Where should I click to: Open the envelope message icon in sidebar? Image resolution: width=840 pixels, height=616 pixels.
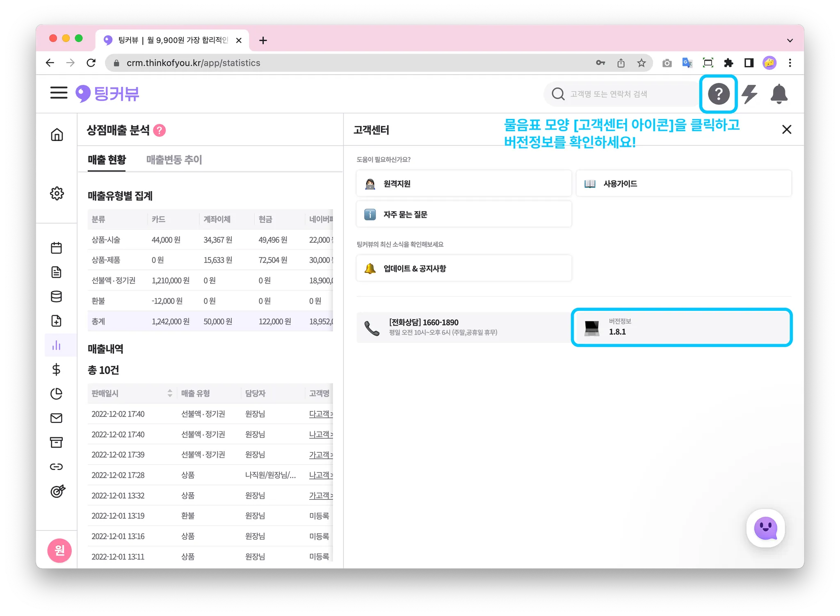pos(57,418)
